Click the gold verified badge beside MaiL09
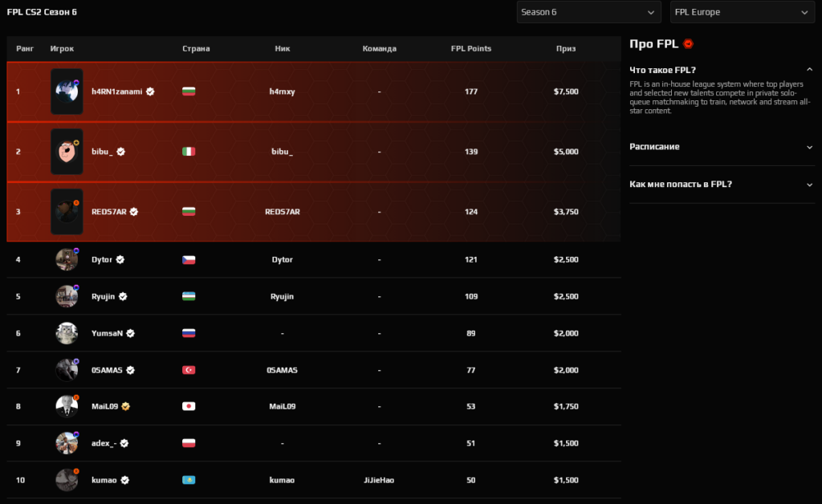 tap(126, 407)
